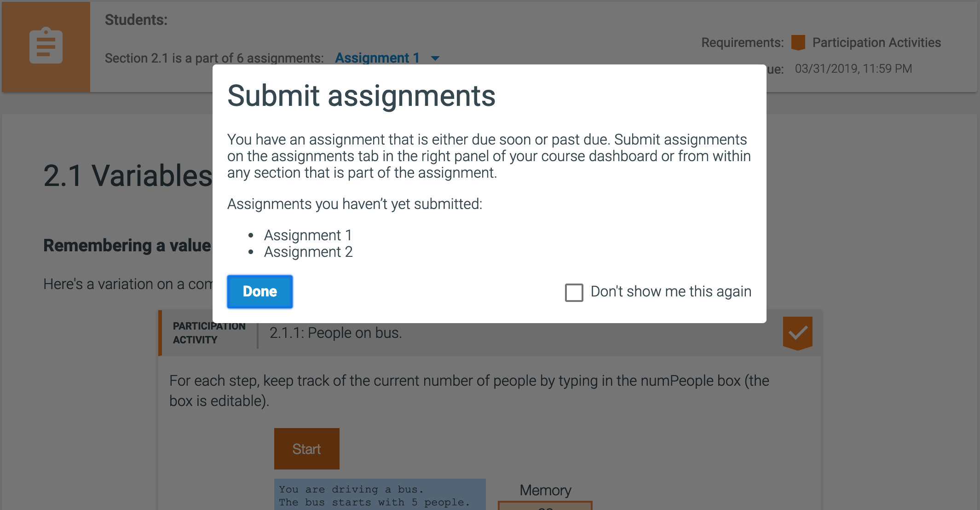Screen dimensions: 980x510
Task: Click the "Participation Activities" requirements label
Action: point(876,43)
